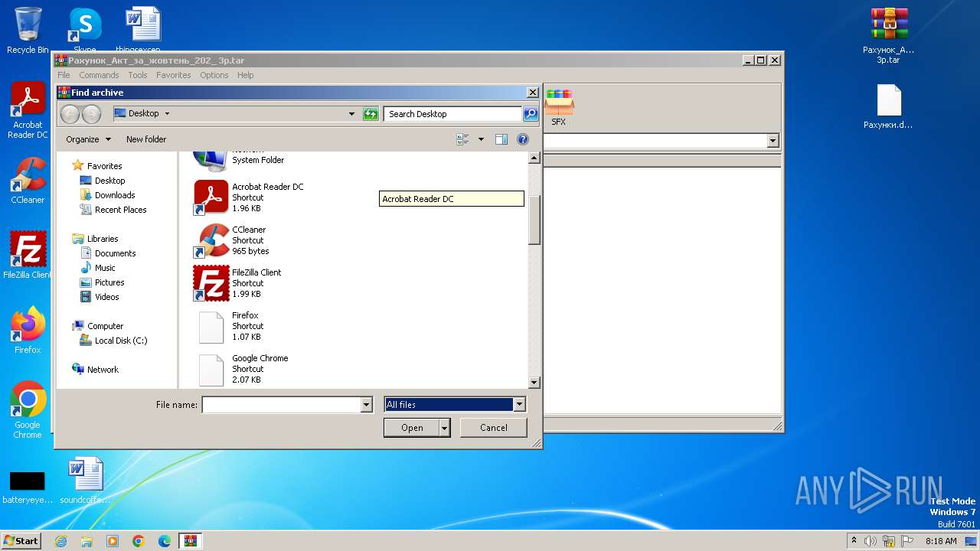Select the soundcoffer Word document on desktop
Viewport: 980px width, 551px height.
click(85, 481)
